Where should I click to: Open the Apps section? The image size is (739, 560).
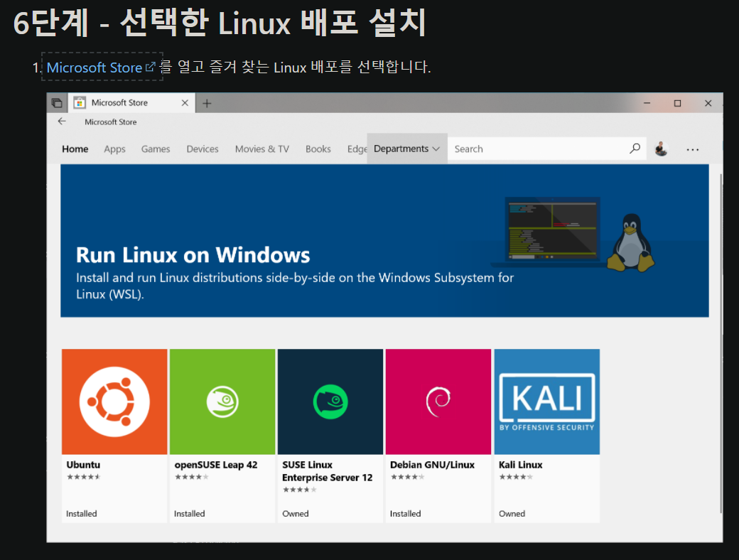click(114, 149)
